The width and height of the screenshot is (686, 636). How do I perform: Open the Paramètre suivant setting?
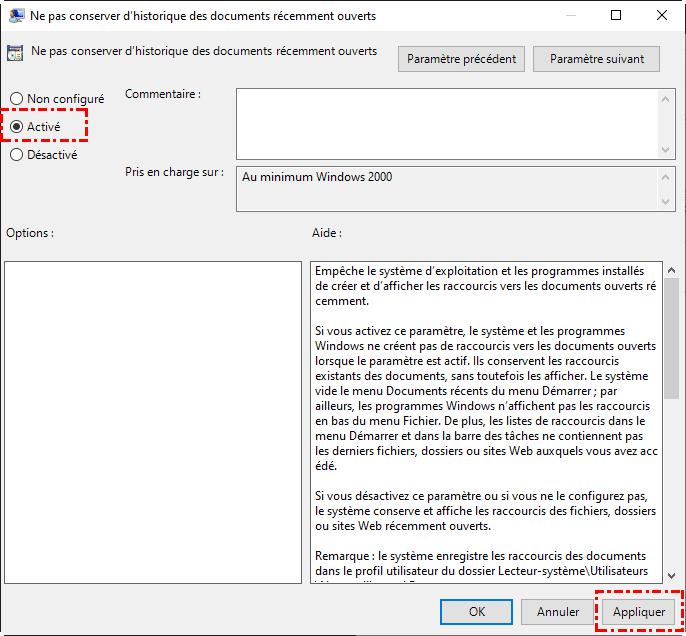point(597,59)
